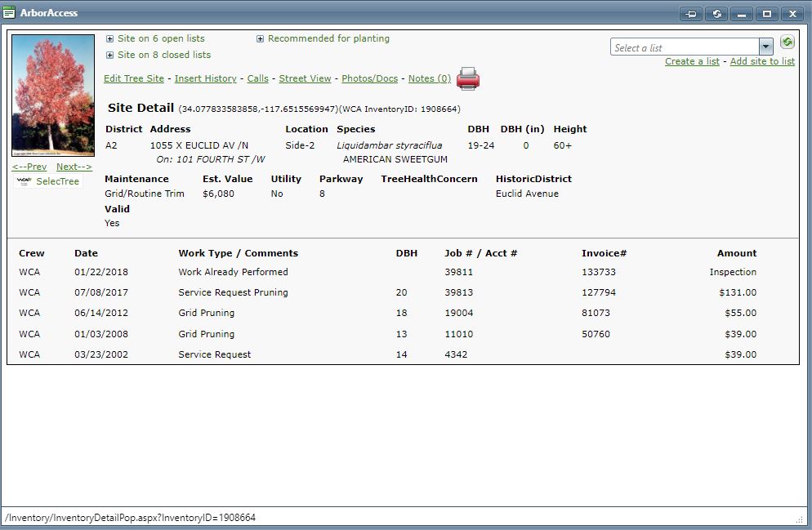
Task: Click date '06/14/2012' history row
Action: [101, 313]
